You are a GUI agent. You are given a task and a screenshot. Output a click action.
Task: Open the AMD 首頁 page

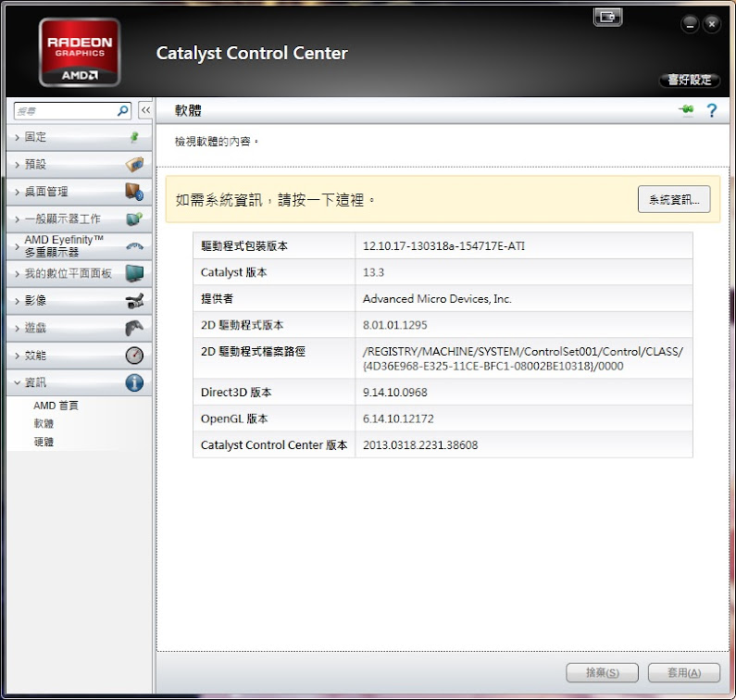(56, 406)
